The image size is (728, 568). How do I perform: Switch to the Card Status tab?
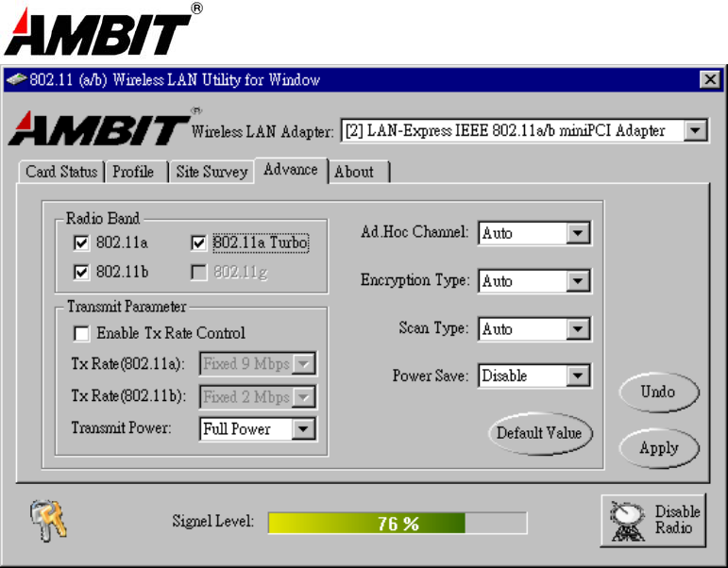click(x=61, y=172)
